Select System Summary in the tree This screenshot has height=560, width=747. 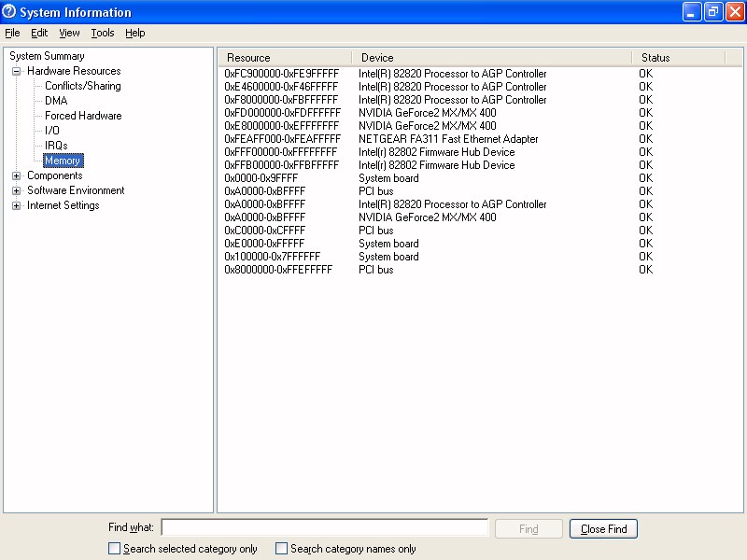[47, 56]
